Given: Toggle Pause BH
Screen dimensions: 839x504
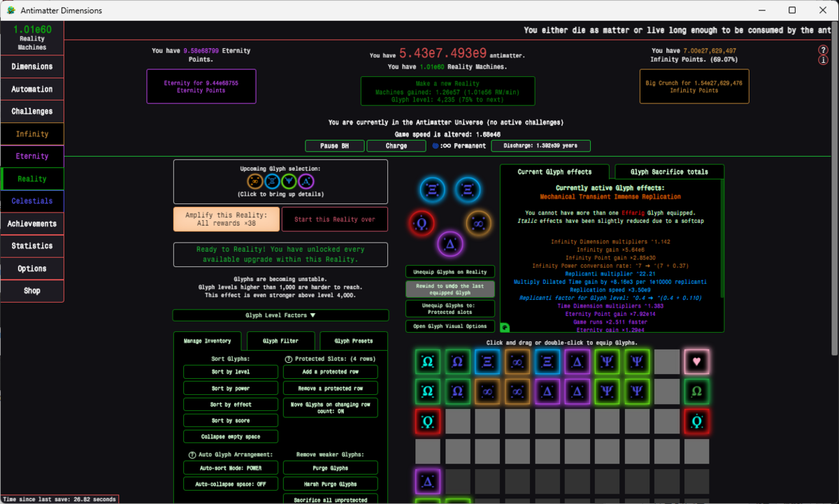Looking at the screenshot, I should point(334,146).
